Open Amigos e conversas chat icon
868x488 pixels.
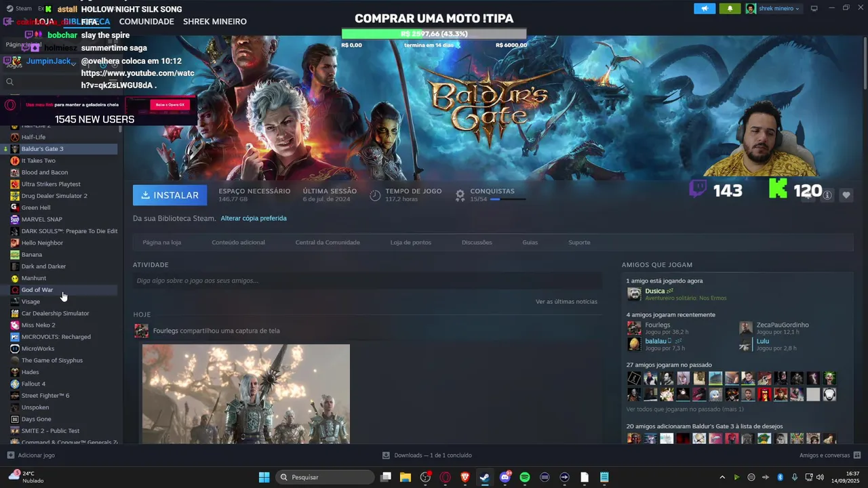pos(857,455)
